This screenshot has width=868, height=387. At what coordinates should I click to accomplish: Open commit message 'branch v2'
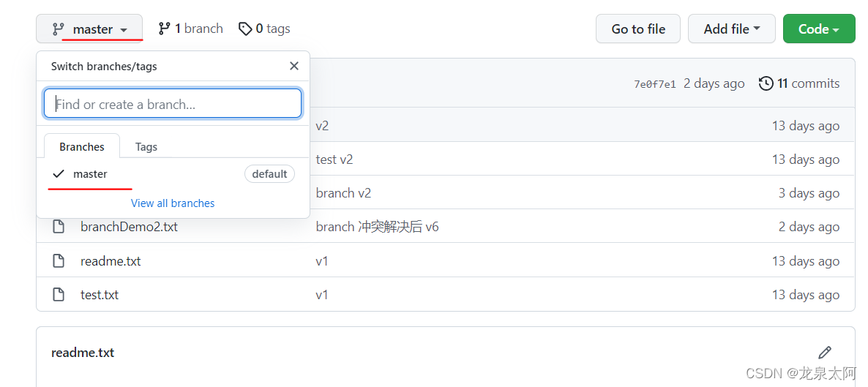tap(343, 192)
